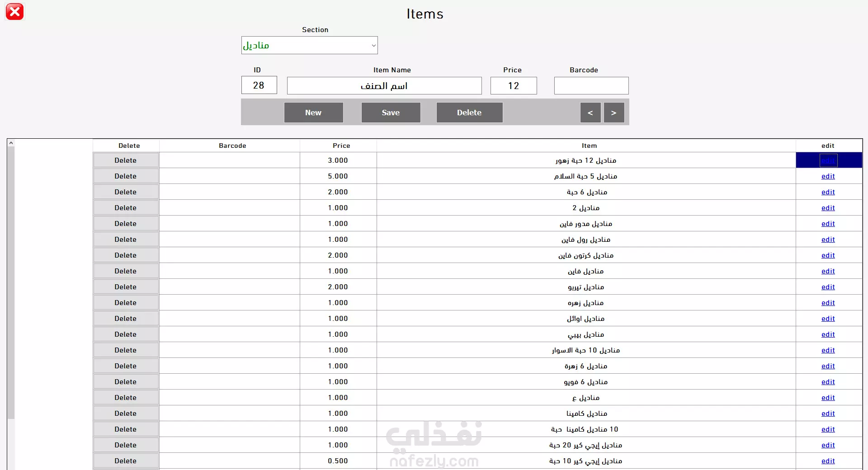This screenshot has height=470, width=868.
Task: Click the Delete button beside Save
Action: coord(469,113)
